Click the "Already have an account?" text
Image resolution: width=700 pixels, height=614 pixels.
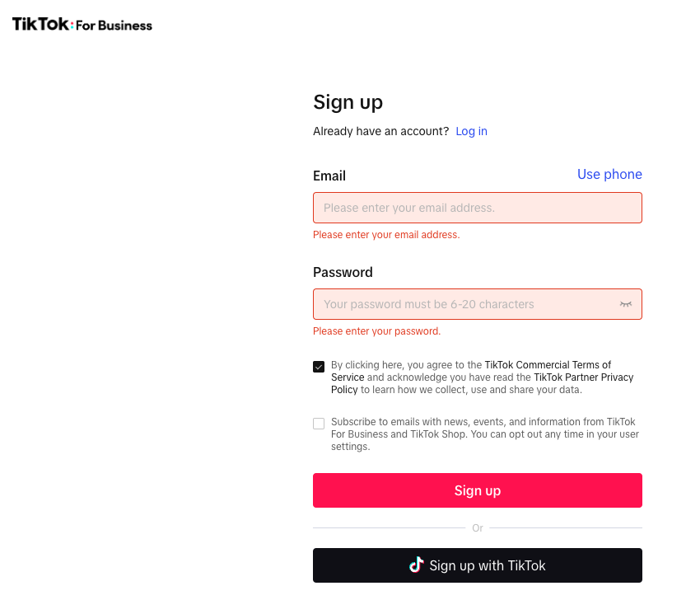(x=380, y=131)
